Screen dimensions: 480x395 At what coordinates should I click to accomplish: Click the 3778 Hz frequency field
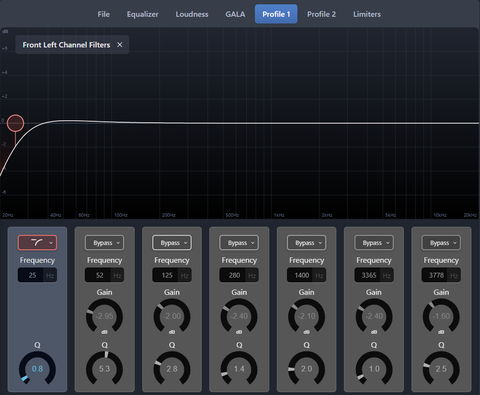pos(441,275)
